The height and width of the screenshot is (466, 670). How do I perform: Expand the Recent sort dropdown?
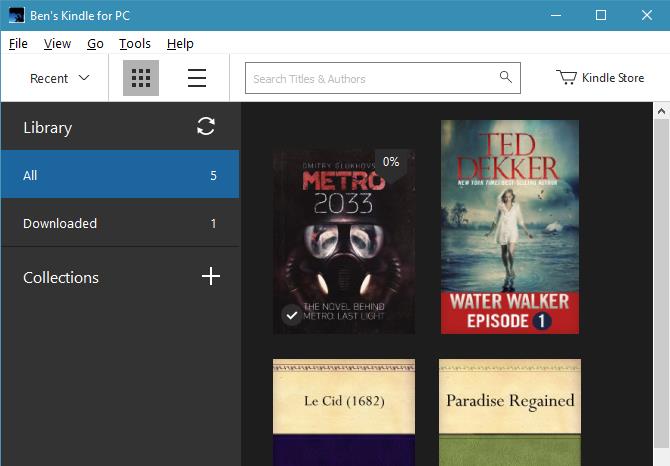pos(59,78)
